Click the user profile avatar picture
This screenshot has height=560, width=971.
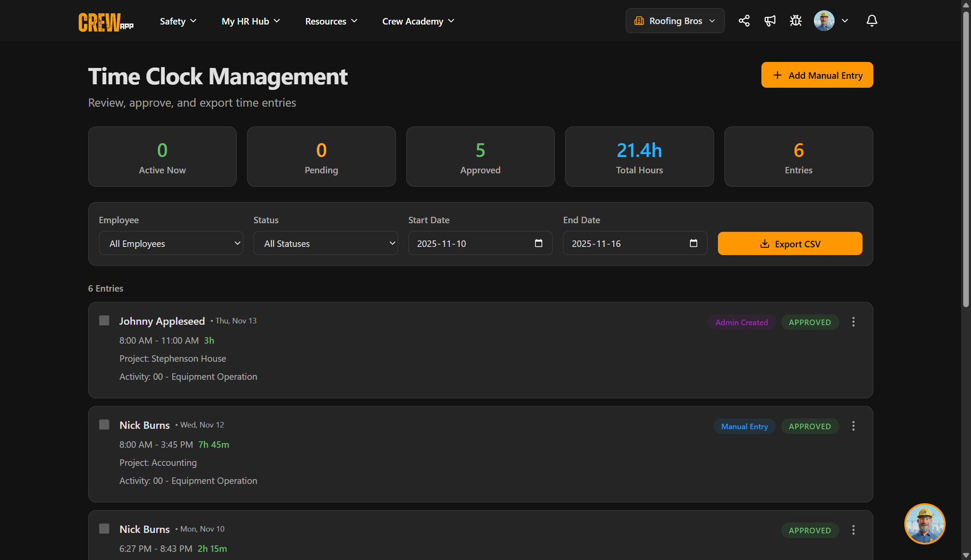tap(823, 20)
